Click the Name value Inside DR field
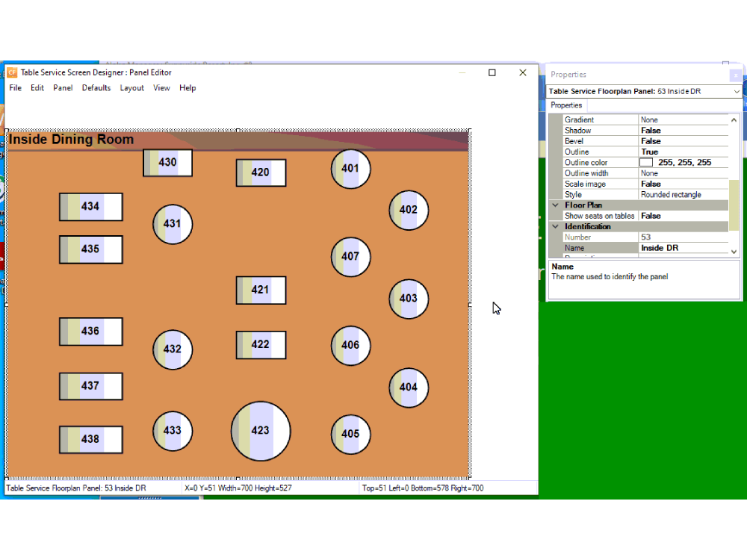The width and height of the screenshot is (747, 560). [684, 248]
